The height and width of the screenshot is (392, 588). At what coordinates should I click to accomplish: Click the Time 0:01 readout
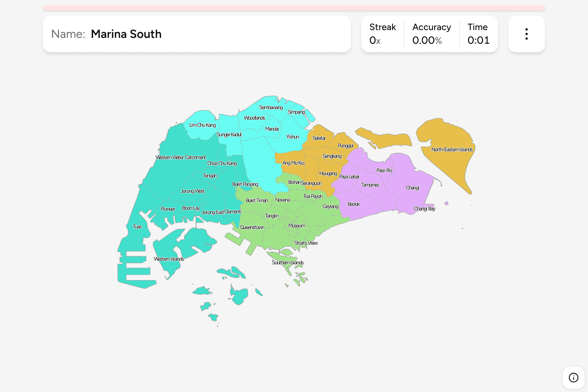click(x=478, y=40)
